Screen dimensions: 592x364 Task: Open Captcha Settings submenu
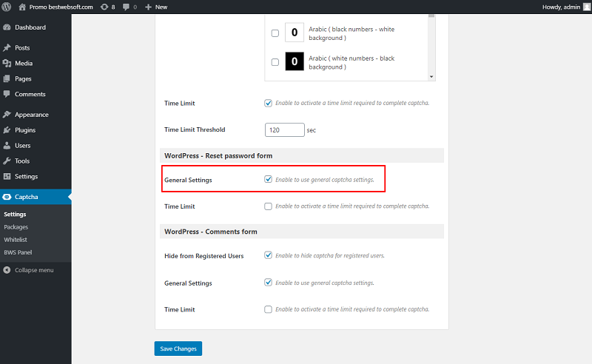point(15,214)
